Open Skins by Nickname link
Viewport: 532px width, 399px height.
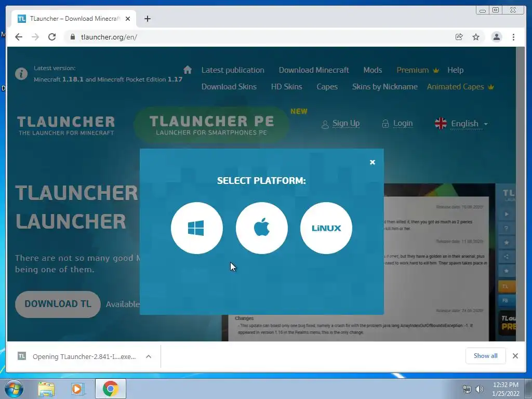(385, 87)
